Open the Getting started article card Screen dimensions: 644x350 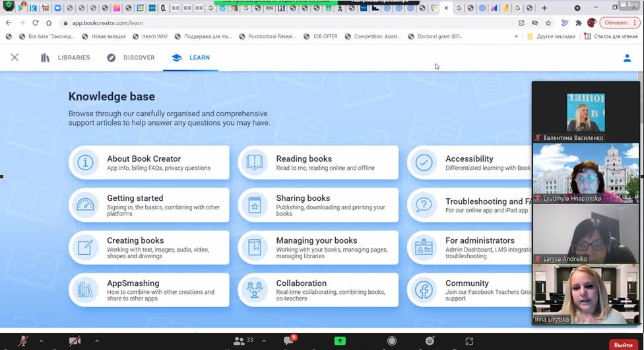pos(149,205)
